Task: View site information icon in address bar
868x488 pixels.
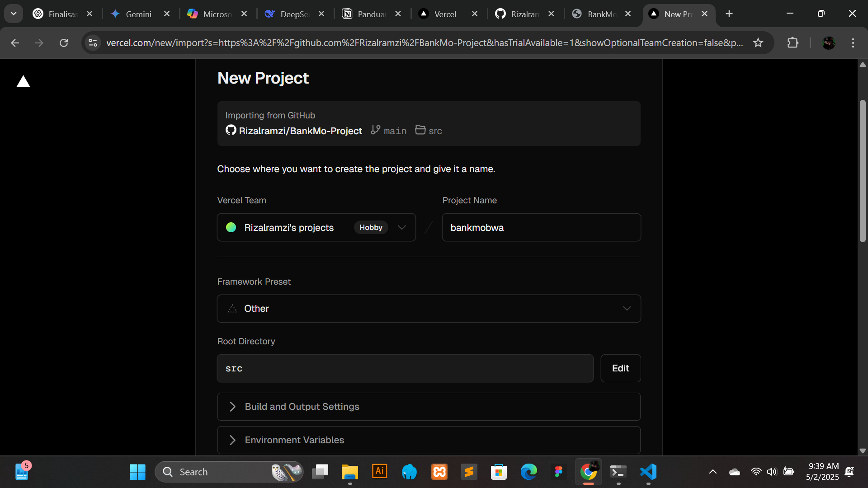Action: pos(93,43)
